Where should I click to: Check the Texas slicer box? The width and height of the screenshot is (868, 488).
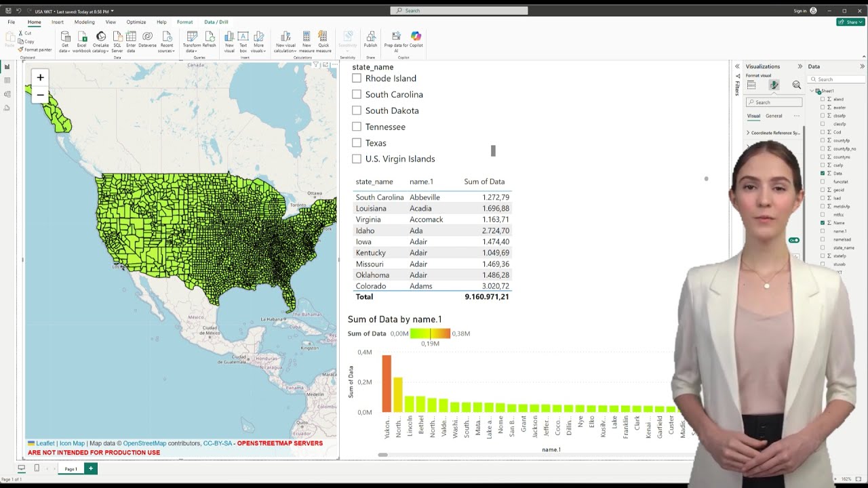tap(357, 142)
